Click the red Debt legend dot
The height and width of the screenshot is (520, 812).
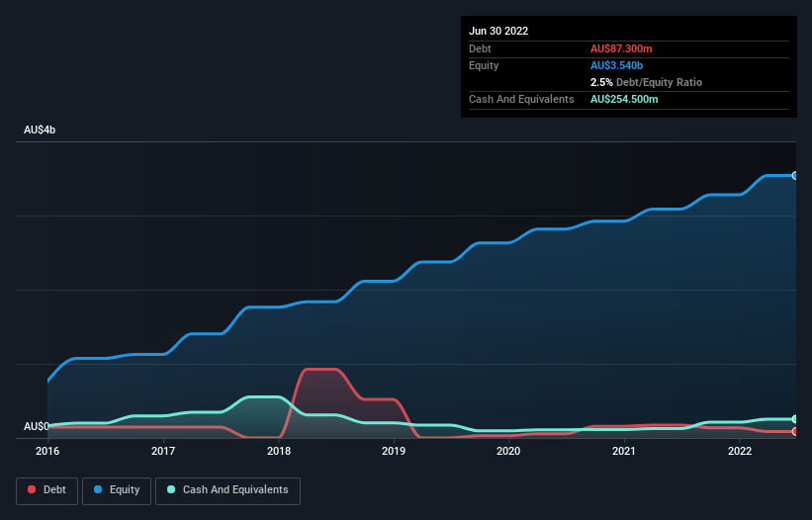[x=32, y=489]
